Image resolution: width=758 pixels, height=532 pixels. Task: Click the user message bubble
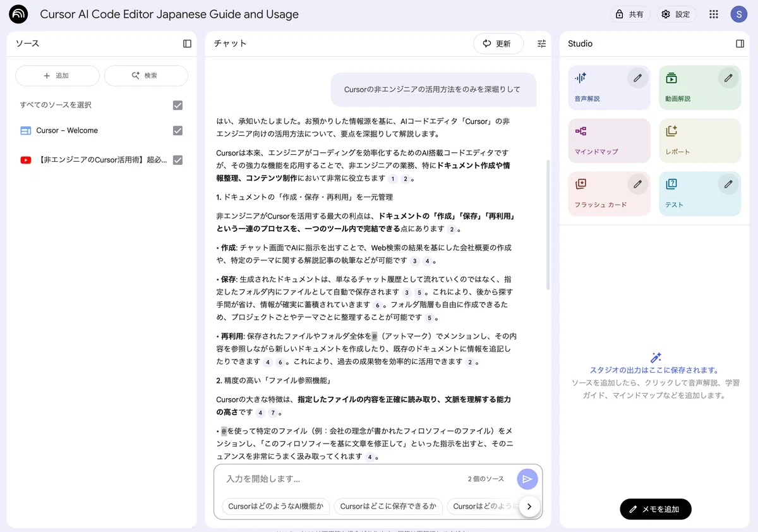pyautogui.click(x=433, y=89)
